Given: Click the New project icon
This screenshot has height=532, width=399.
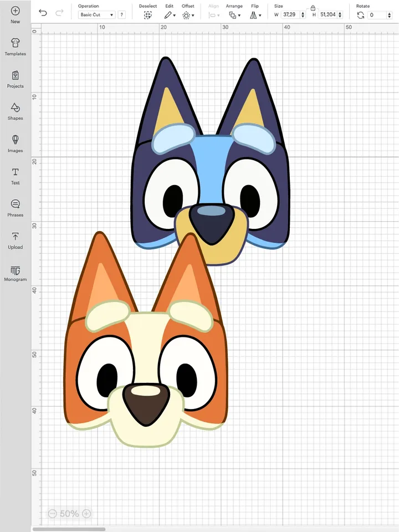Looking at the screenshot, I should pos(15,11).
